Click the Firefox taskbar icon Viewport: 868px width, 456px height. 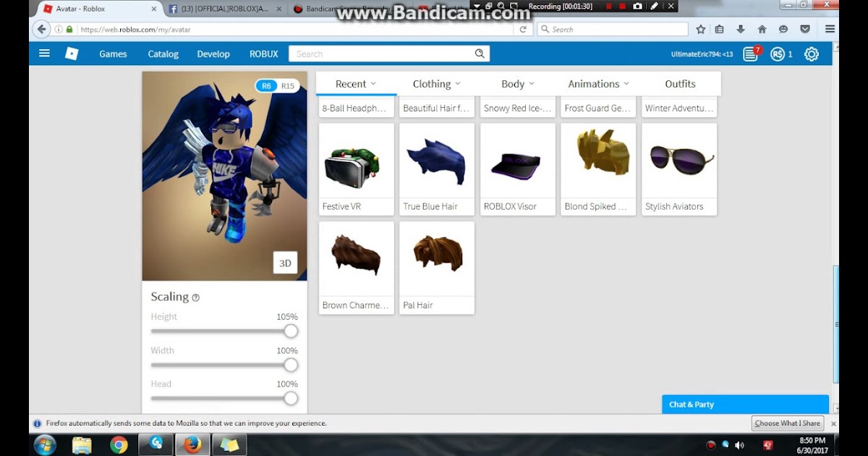(x=192, y=444)
